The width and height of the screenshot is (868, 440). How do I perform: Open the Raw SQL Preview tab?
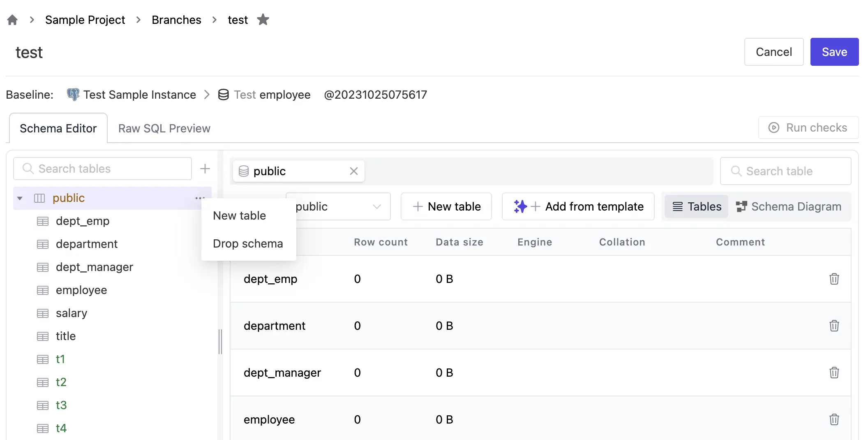pos(164,128)
